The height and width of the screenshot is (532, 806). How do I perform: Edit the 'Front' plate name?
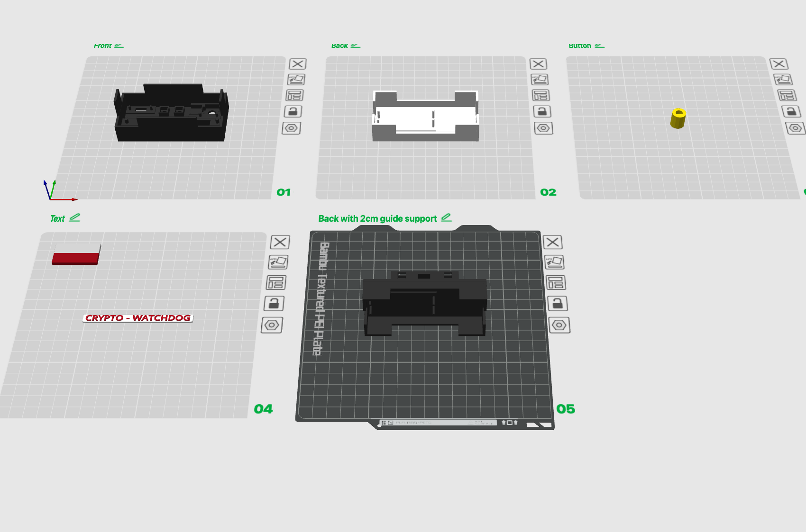(119, 45)
